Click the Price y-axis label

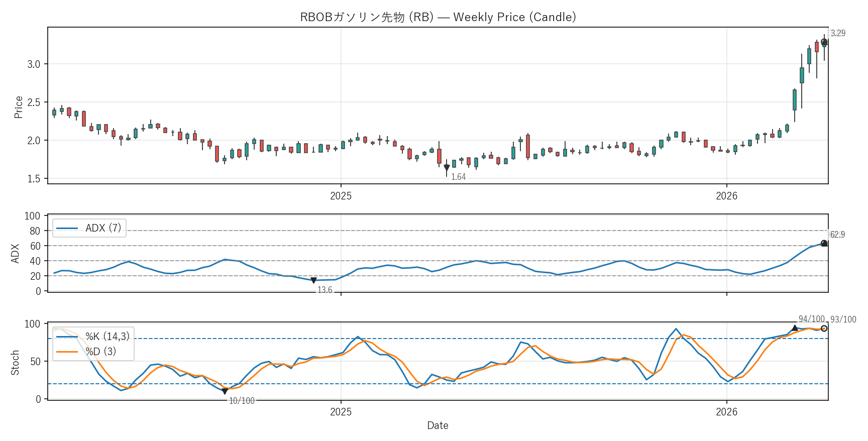tap(19, 107)
